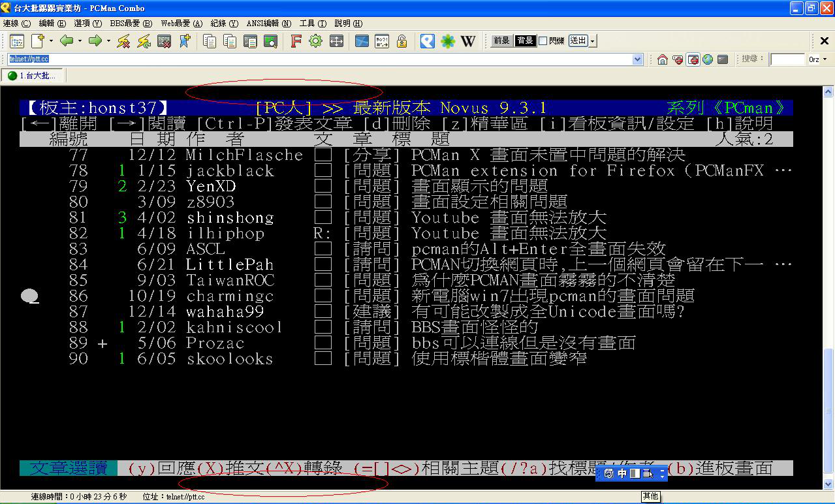This screenshot has width=835, height=504.
Task: Open the BBS最愛 (B) menu
Action: point(131,23)
